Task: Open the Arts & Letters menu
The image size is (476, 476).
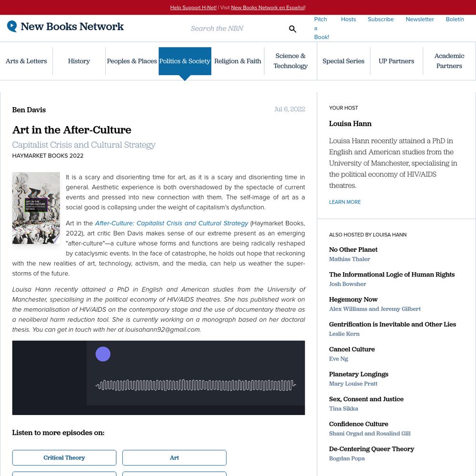Action: click(26, 61)
